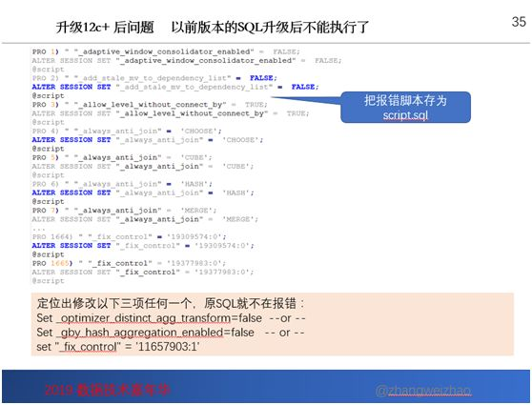Click the set "_fix_control" = '11657903:1' line
Image resolution: width=532 pixels, height=405 pixels.
[117, 347]
